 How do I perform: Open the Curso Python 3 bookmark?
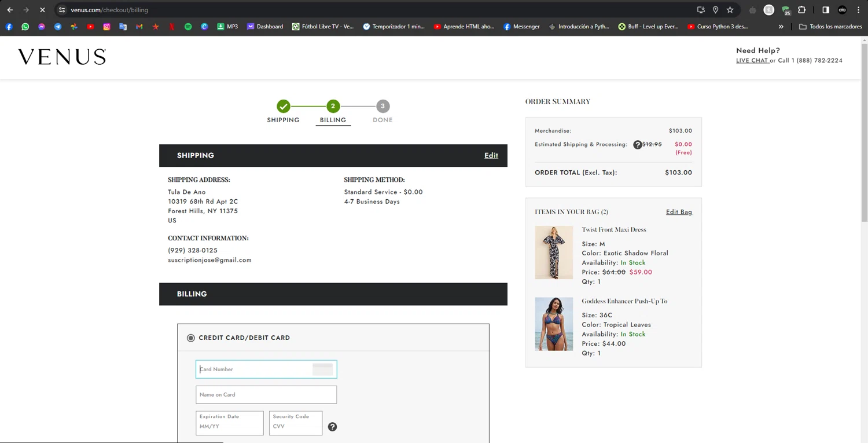point(718,27)
